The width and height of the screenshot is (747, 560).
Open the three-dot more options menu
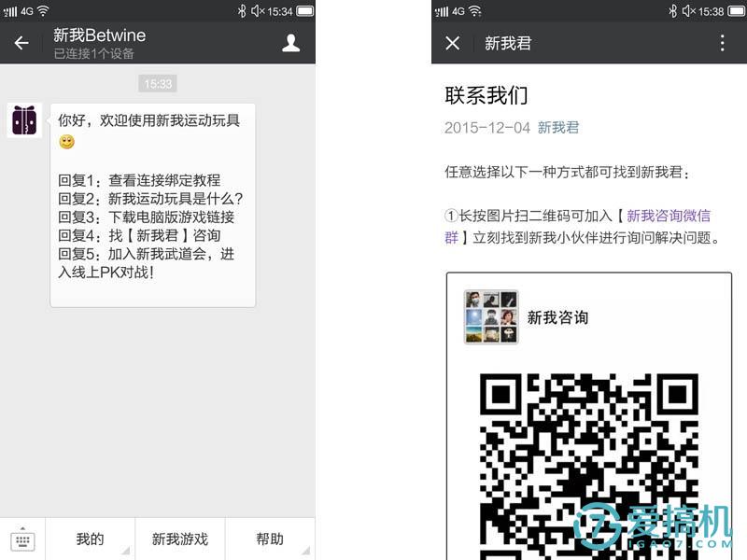tap(722, 43)
